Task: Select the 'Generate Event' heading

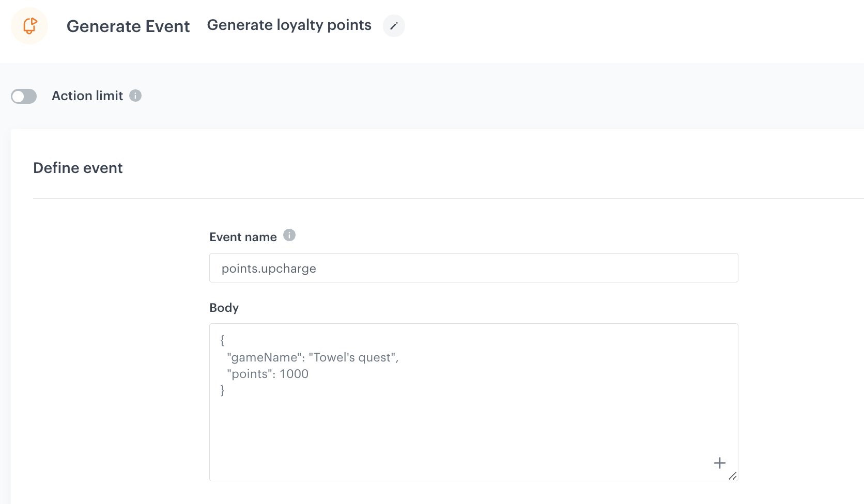Action: click(128, 26)
